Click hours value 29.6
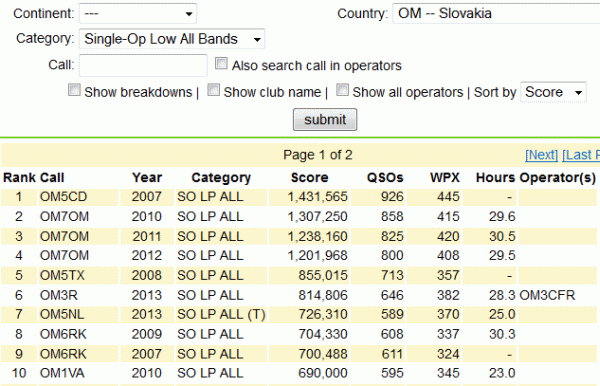This screenshot has height=386, width=600. 502,217
